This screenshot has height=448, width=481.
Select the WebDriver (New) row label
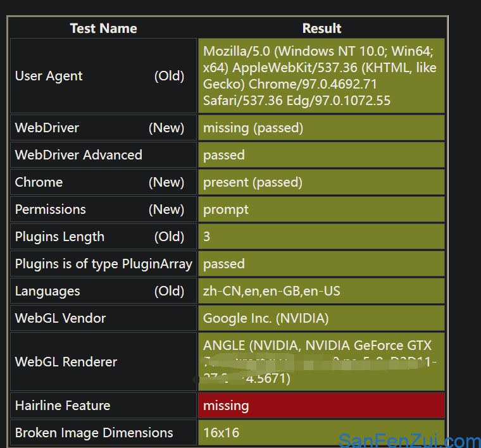(103, 128)
